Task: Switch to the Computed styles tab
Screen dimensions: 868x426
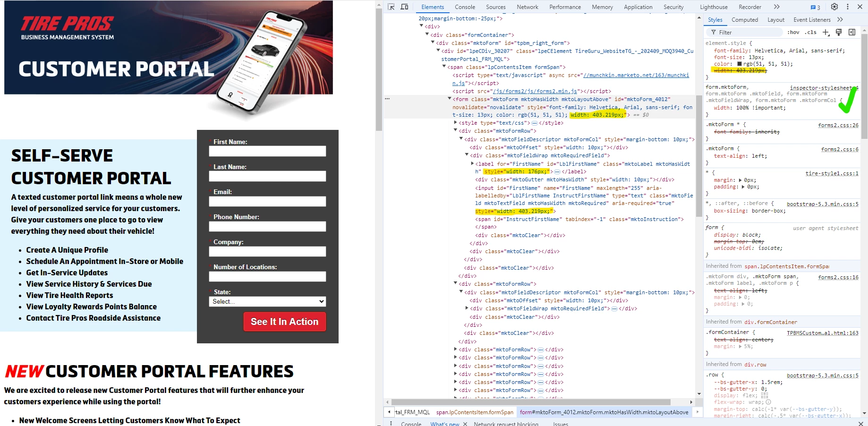Action: click(x=745, y=20)
